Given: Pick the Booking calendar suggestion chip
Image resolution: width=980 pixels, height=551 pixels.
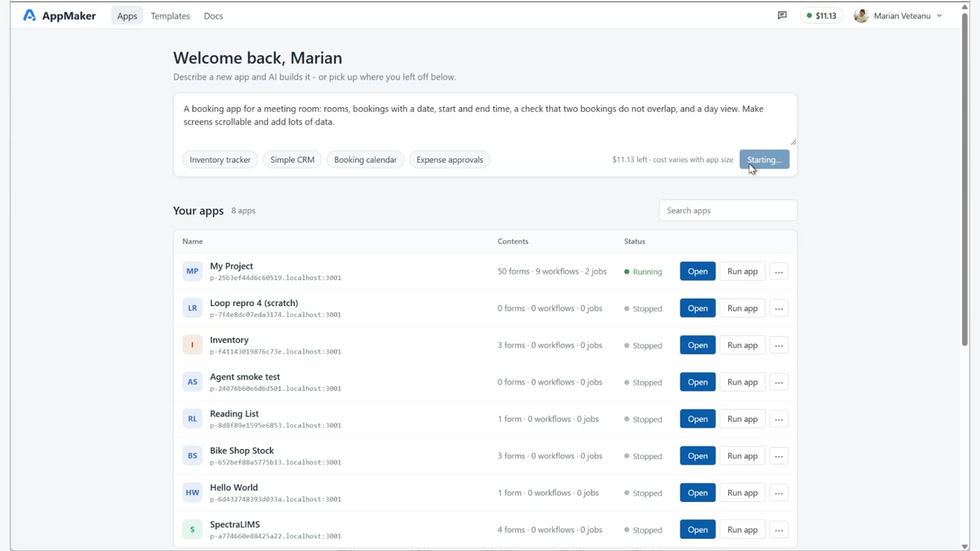Looking at the screenshot, I should coord(365,159).
